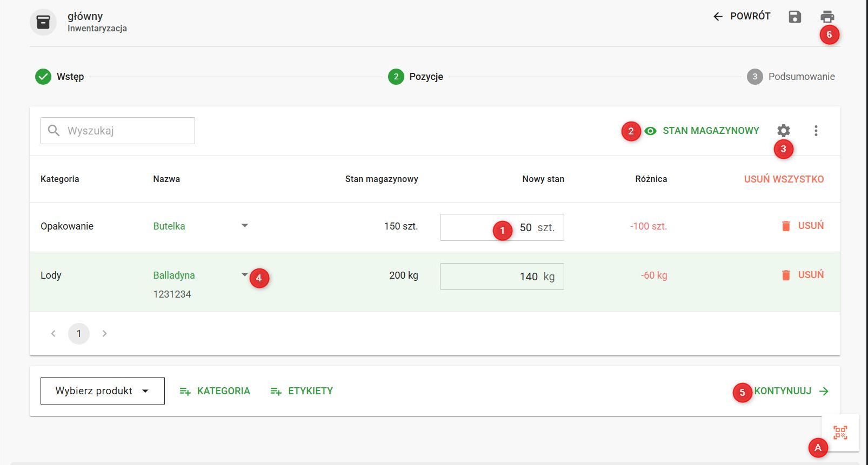Add items by KATEGORIA
Screen dimensions: 868x465
(215, 391)
